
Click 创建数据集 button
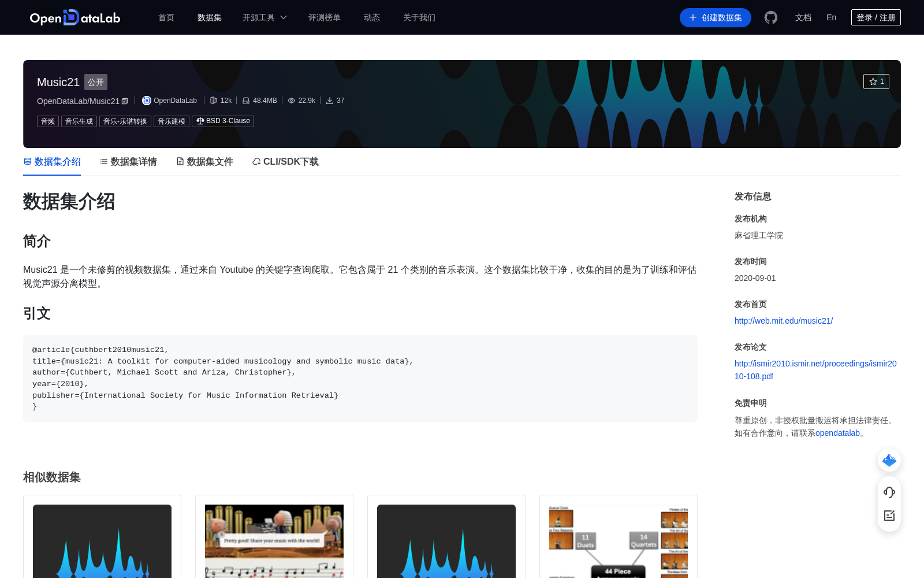tap(716, 17)
